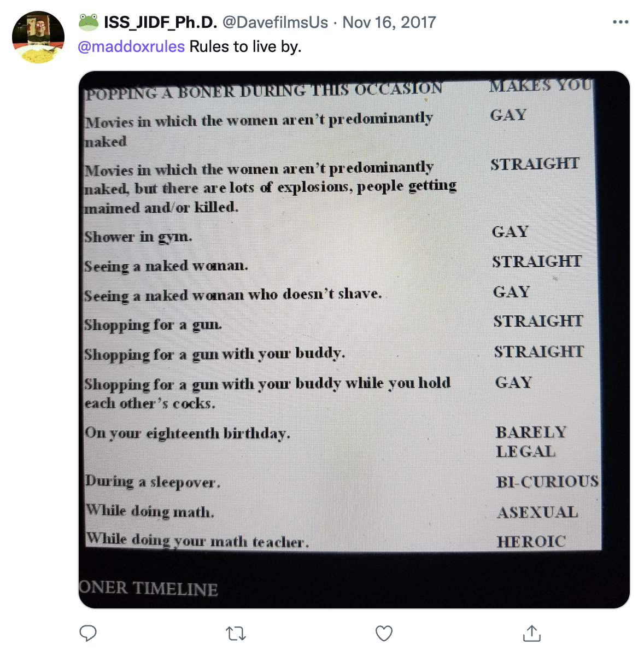Screen dimensions: 644x656
Task: Open the @maddoxrules mention
Action: coord(131,46)
